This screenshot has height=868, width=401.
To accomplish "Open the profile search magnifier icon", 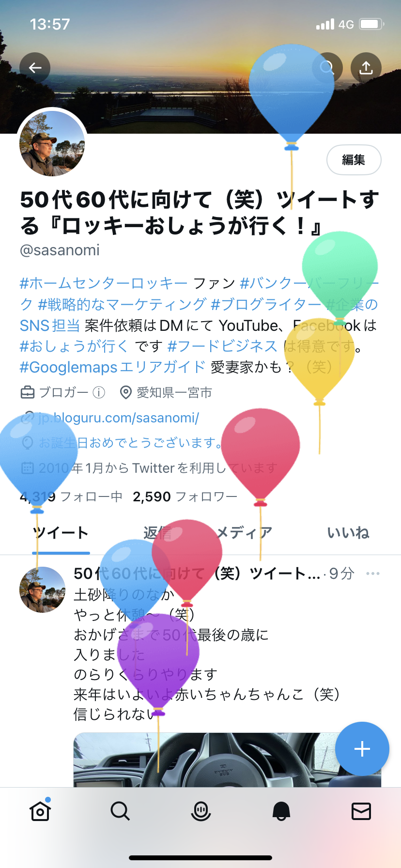I will (x=327, y=68).
